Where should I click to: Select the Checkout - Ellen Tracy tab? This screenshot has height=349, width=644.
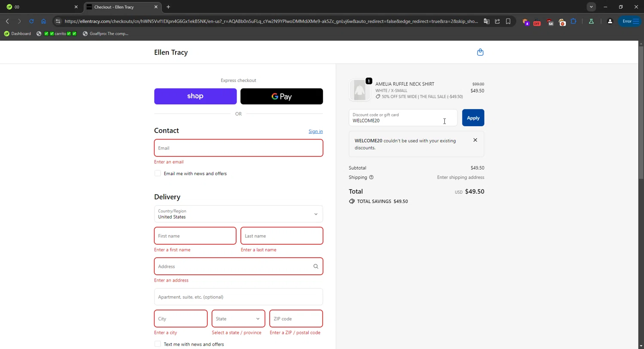click(122, 7)
